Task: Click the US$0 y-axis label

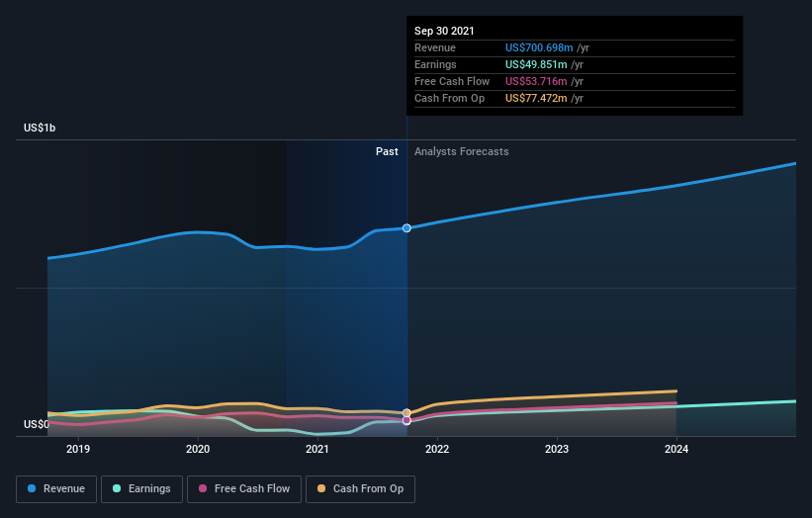Action: point(37,424)
